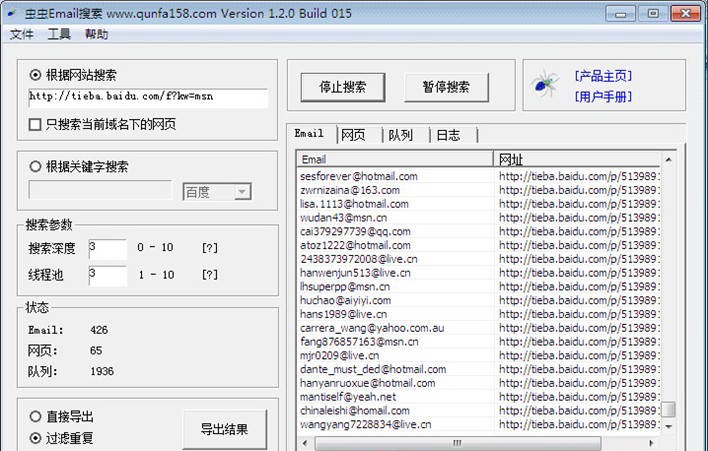Click the spider logo icon
Viewport: 708px width, 451px height.
point(543,86)
